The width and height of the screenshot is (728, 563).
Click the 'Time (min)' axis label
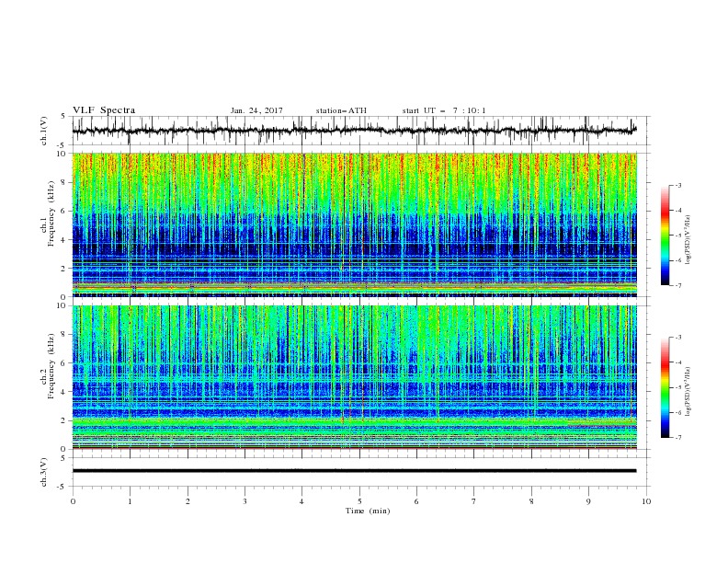coord(368,511)
